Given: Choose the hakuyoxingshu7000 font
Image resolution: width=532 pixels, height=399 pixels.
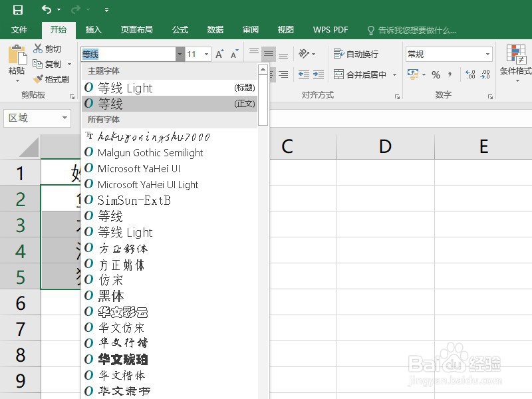Looking at the screenshot, I should coord(170,136).
